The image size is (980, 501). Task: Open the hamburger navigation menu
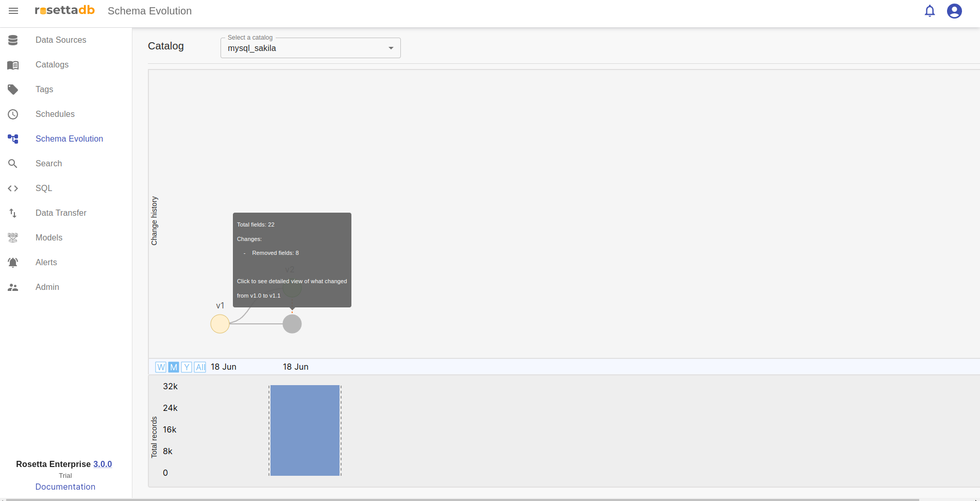tap(13, 11)
